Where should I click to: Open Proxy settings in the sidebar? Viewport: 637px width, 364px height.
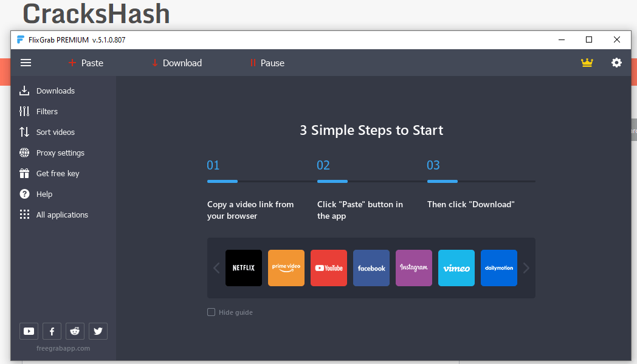coord(52,153)
